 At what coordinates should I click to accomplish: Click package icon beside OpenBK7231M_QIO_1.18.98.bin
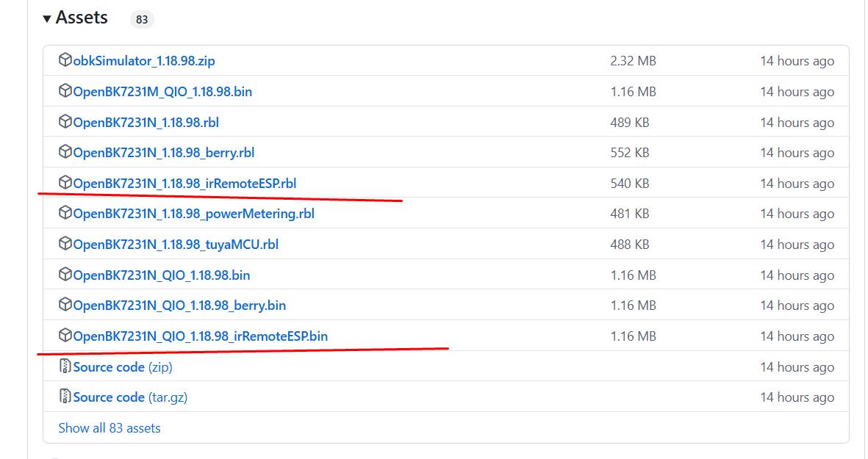click(x=65, y=90)
